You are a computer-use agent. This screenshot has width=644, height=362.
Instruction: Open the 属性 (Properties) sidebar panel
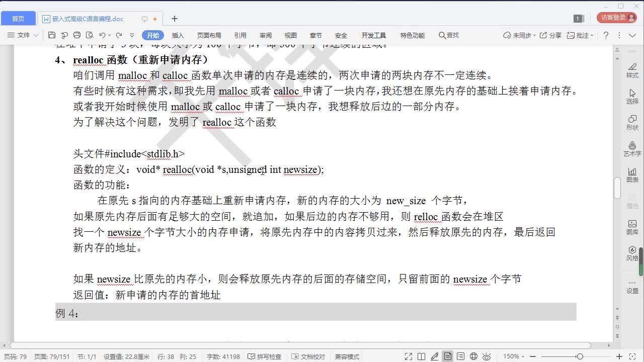[632, 201]
